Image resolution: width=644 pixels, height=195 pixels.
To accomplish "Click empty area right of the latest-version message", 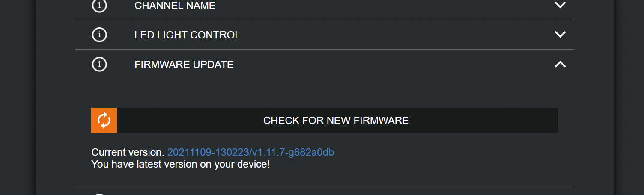I will [407, 164].
